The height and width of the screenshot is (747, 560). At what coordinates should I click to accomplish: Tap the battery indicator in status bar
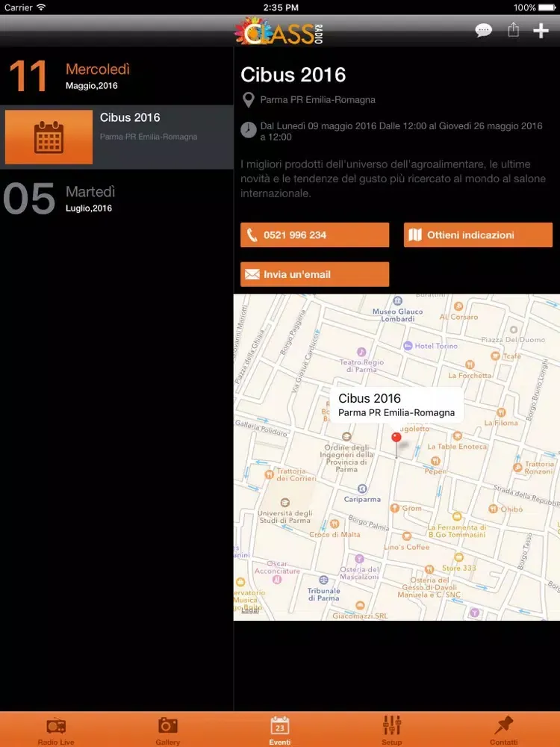tap(547, 7)
